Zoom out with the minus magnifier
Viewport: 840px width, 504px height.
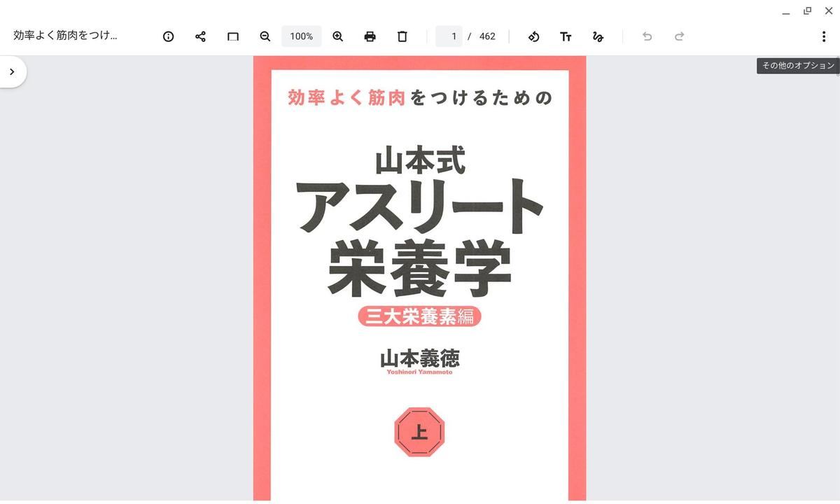[265, 36]
